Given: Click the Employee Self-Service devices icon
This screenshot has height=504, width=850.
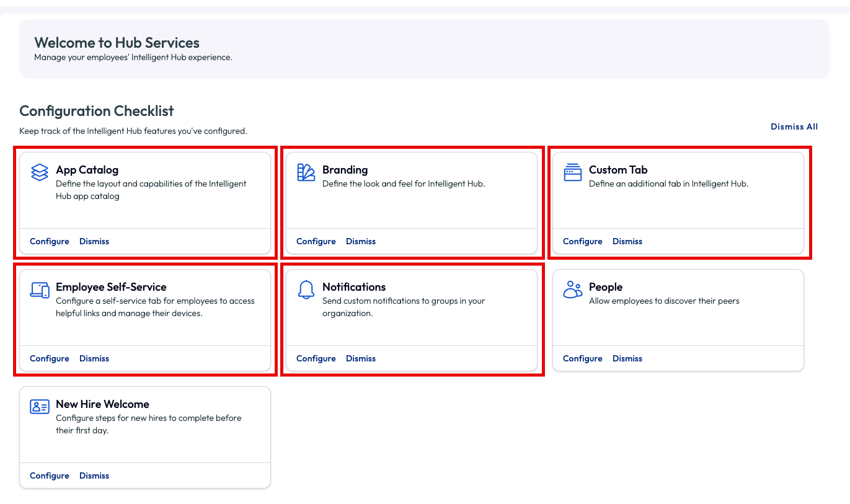Looking at the screenshot, I should (40, 290).
